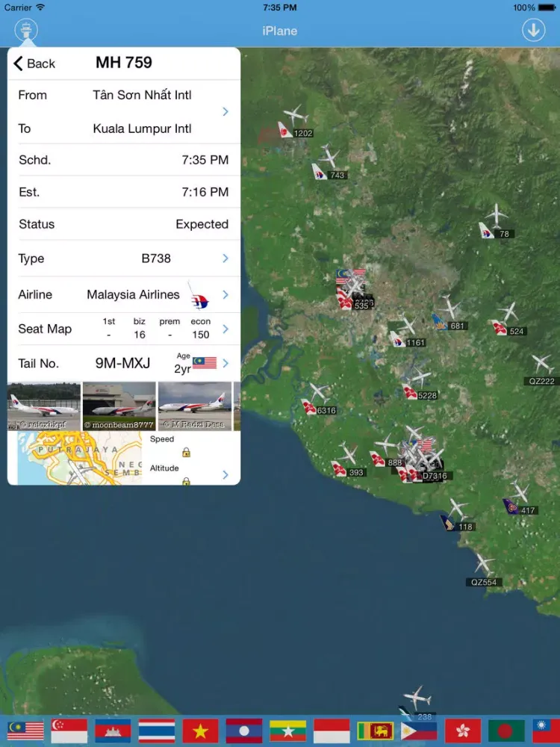
Task: Select flight 535 label on map
Action: pos(361,306)
